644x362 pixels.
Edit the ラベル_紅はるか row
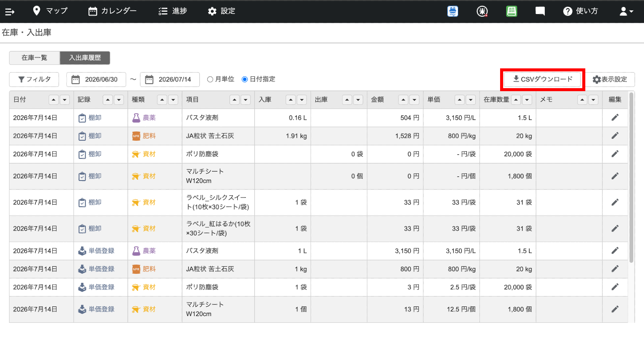tap(615, 228)
